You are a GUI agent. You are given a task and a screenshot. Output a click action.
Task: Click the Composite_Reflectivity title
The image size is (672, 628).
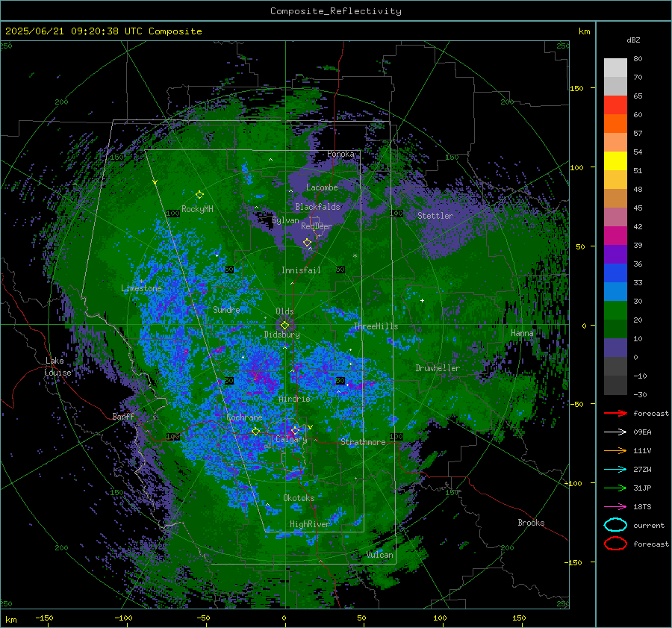[x=335, y=11]
